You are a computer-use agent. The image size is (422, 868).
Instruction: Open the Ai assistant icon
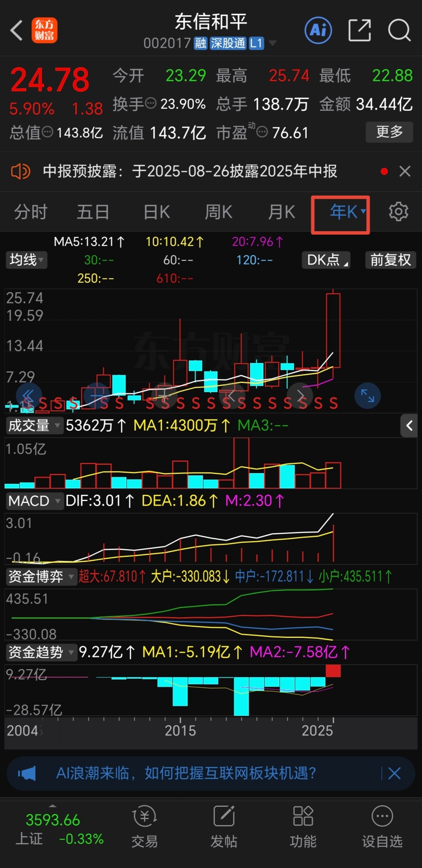[x=318, y=30]
